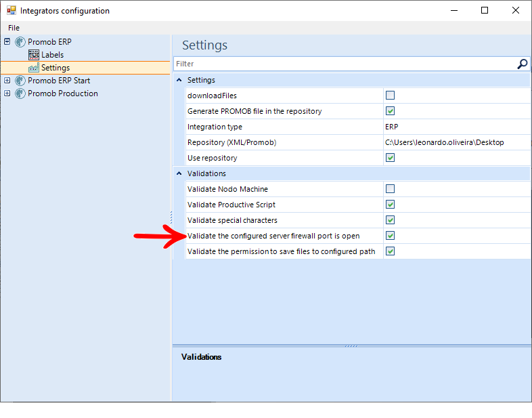Uncheck Validate special characters
This screenshot has width=532, height=418.
click(x=390, y=220)
